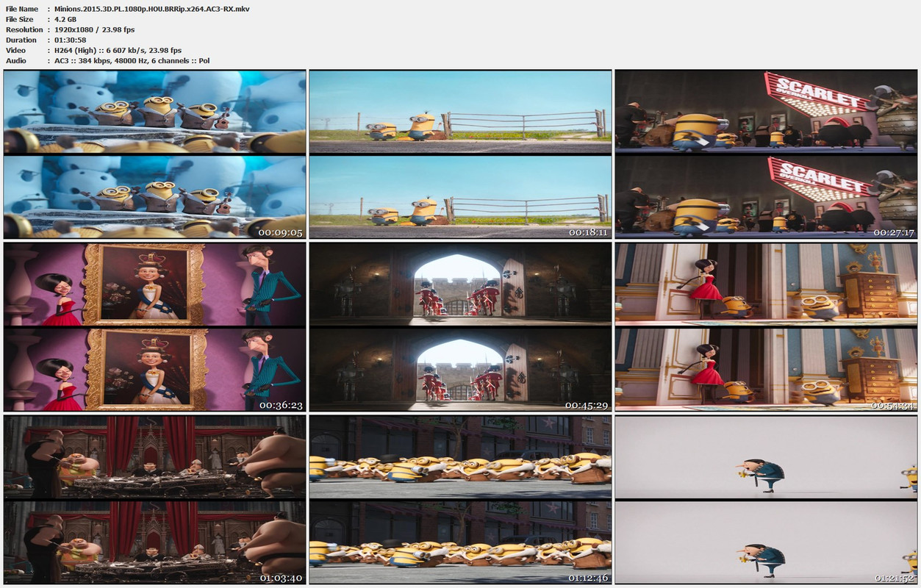Viewport: 921px width, 588px height.
Task: Select the thumbnail timestamped 00:45:29
Action: [461, 327]
